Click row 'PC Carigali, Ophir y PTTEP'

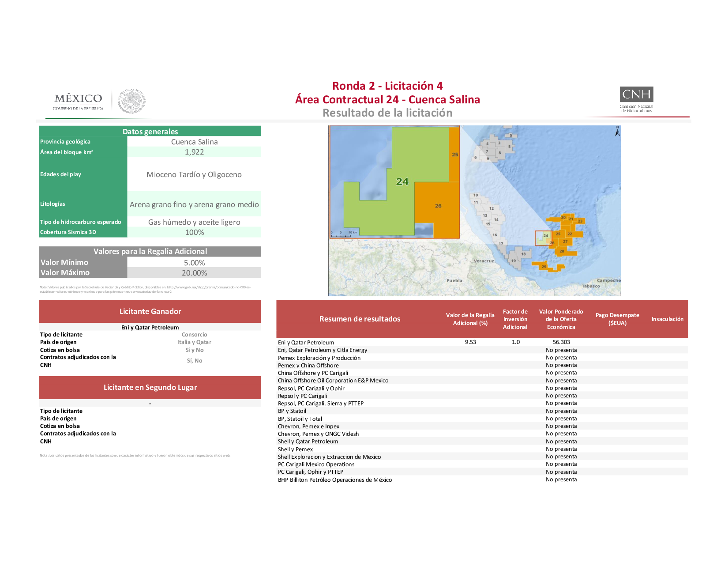click(x=482, y=472)
